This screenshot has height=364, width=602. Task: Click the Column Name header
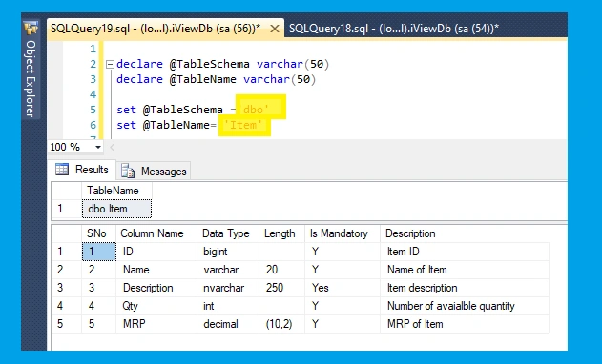click(x=156, y=233)
